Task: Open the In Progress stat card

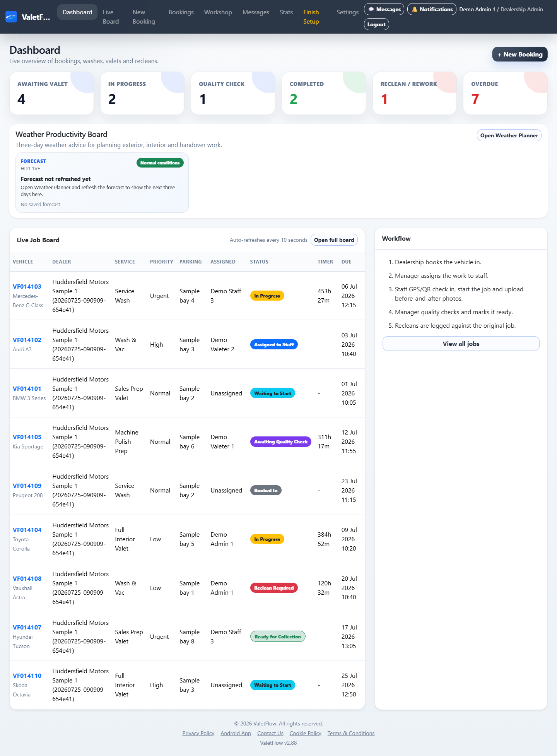Action: pyautogui.click(x=142, y=93)
